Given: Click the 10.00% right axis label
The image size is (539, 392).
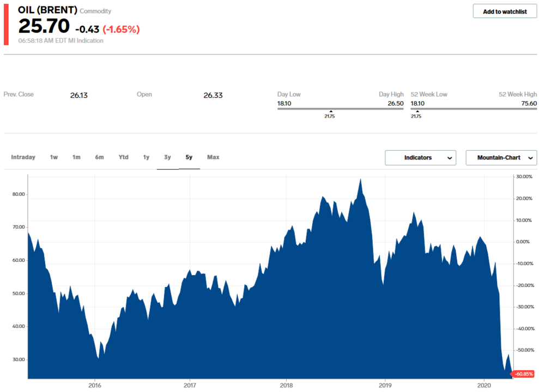Looking at the screenshot, I should click(x=524, y=220).
